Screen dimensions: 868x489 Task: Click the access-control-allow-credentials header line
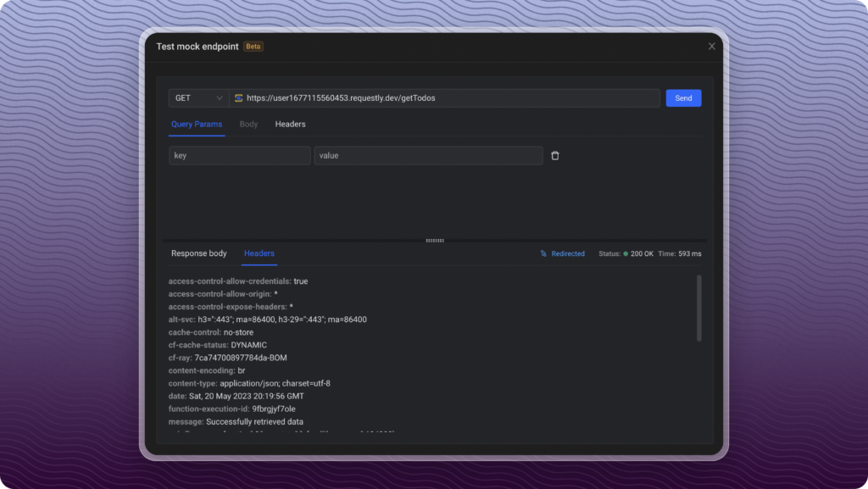(x=238, y=281)
